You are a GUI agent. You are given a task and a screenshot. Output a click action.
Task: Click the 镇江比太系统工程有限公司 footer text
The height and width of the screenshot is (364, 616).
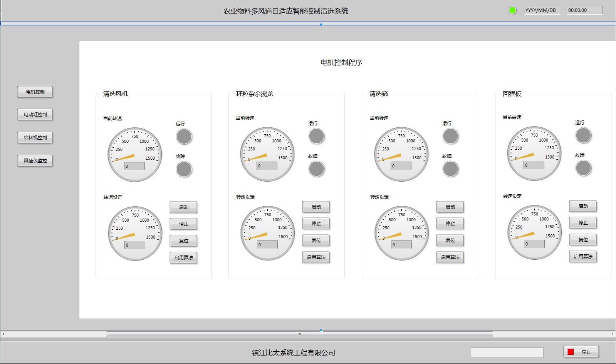click(294, 353)
